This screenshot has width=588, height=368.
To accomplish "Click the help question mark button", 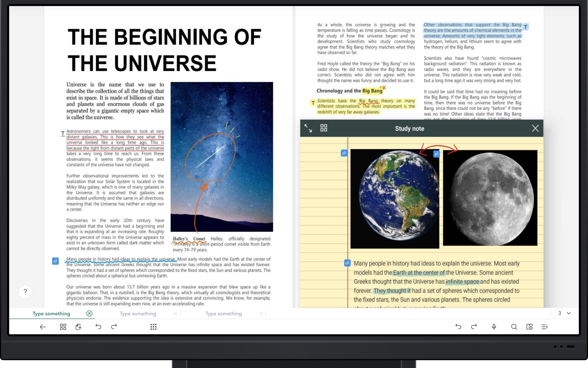I will coord(25,292).
